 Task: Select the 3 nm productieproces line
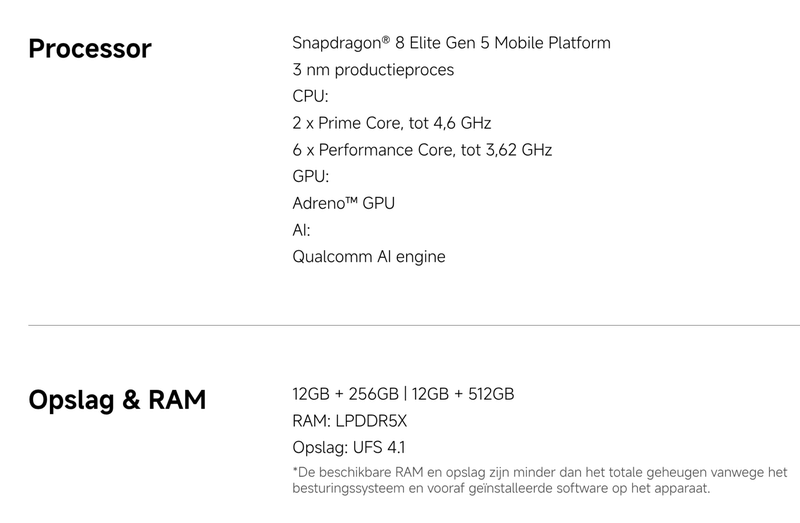[373, 70]
